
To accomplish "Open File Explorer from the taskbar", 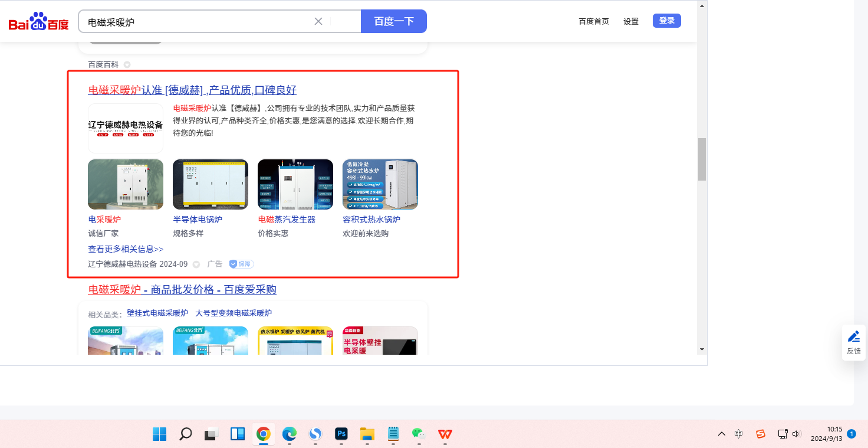I will pyautogui.click(x=367, y=434).
